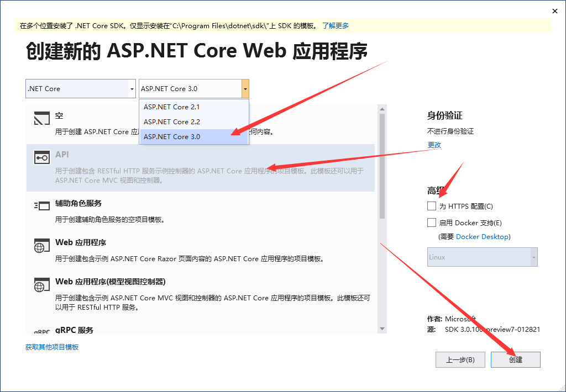Click the 创建 button
The height and width of the screenshot is (392, 566).
click(x=516, y=359)
